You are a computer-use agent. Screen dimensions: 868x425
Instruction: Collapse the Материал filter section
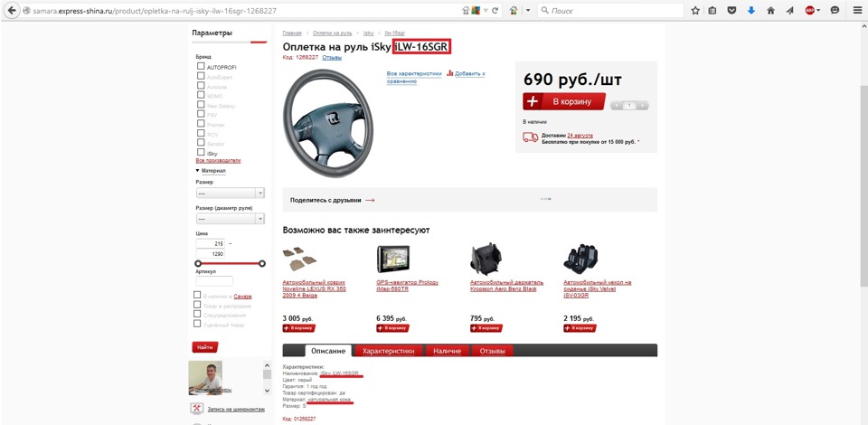tap(211, 171)
